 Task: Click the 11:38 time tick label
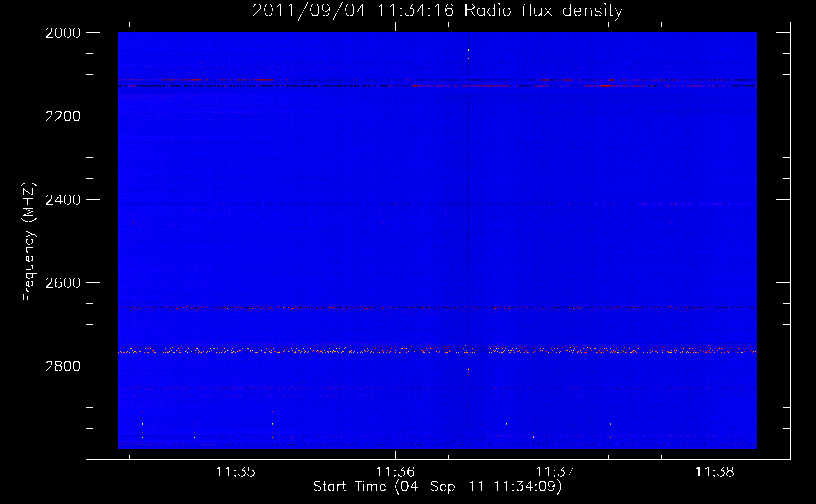[x=715, y=472]
